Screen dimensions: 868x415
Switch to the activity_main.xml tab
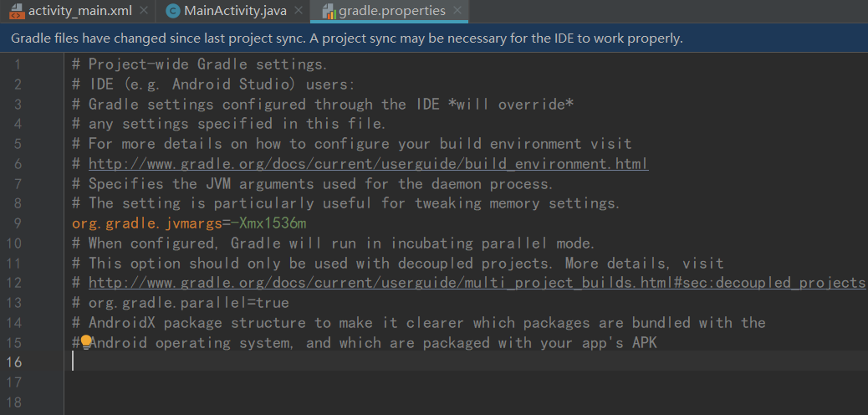tap(79, 11)
